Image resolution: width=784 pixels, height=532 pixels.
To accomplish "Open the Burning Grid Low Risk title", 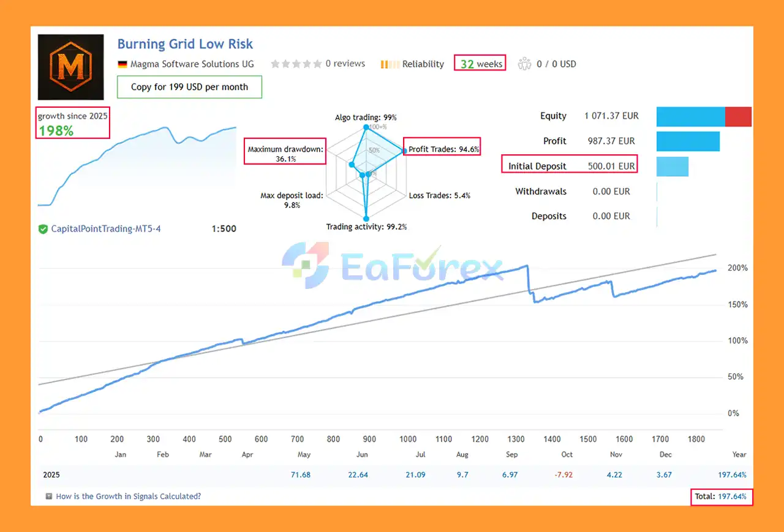I will [185, 44].
